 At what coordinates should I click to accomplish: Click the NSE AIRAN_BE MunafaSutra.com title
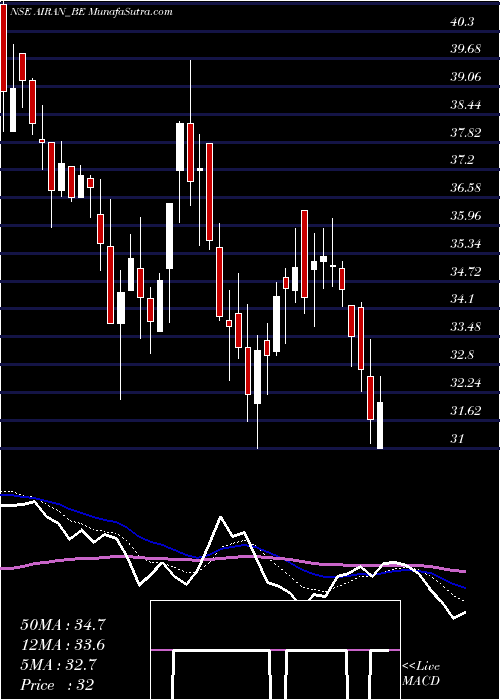pyautogui.click(x=91, y=12)
